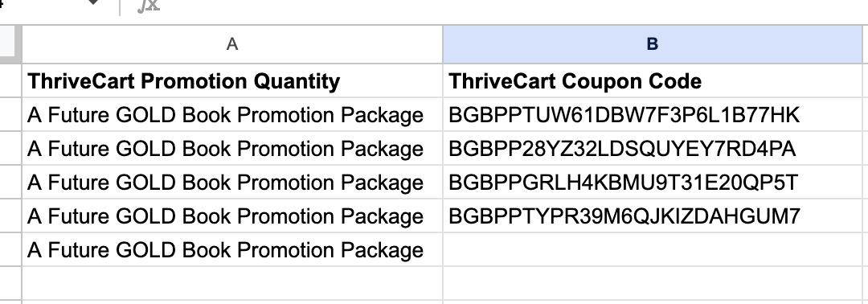Select the blank cell at bottom of column B
The height and width of the screenshot is (304, 868).
(652, 284)
